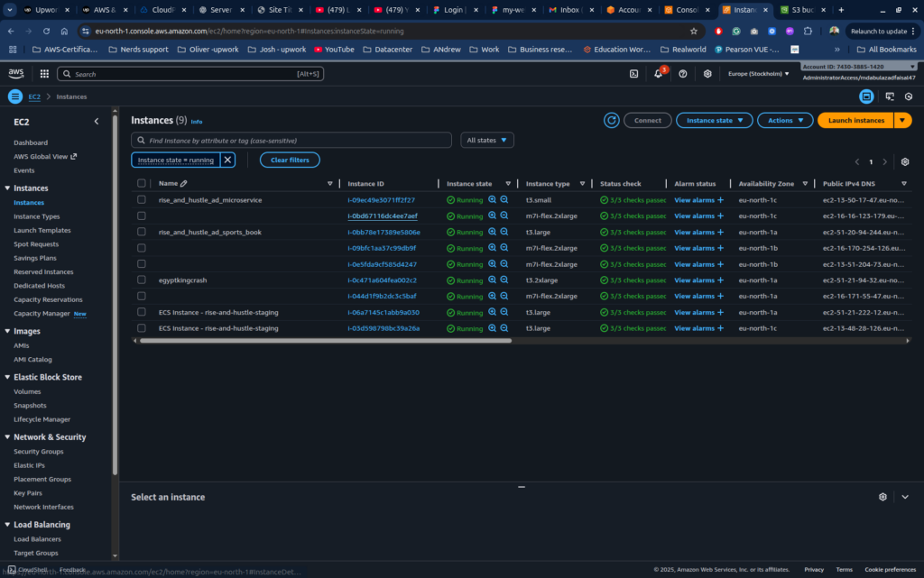Check the rise_and_hustle_ad_microservice row checkbox
The height and width of the screenshot is (578, 924).
click(141, 199)
